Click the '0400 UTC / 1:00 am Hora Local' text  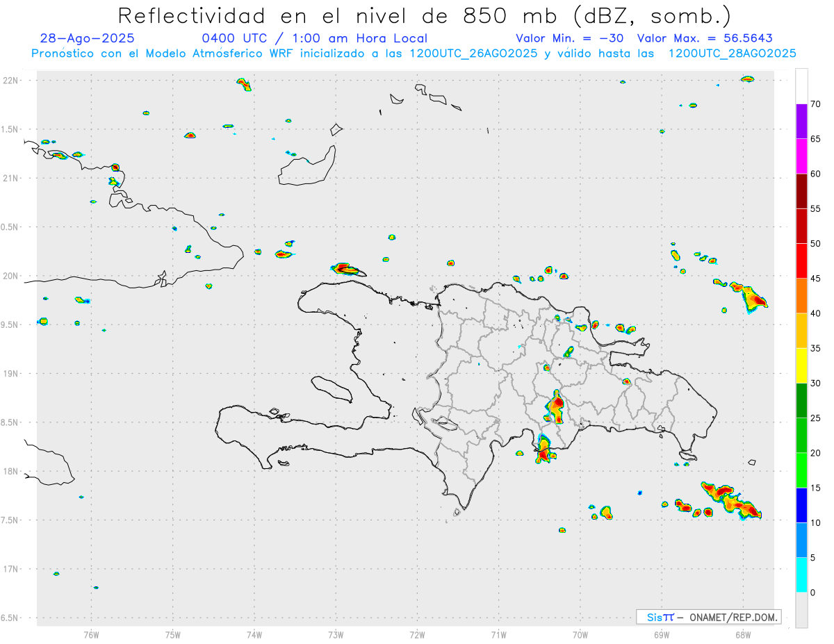click(x=315, y=38)
